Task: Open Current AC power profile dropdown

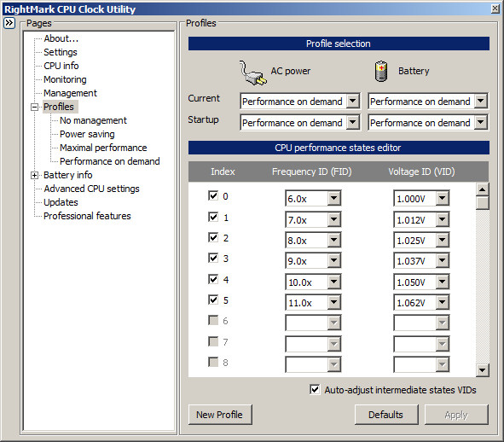Action: tap(352, 102)
